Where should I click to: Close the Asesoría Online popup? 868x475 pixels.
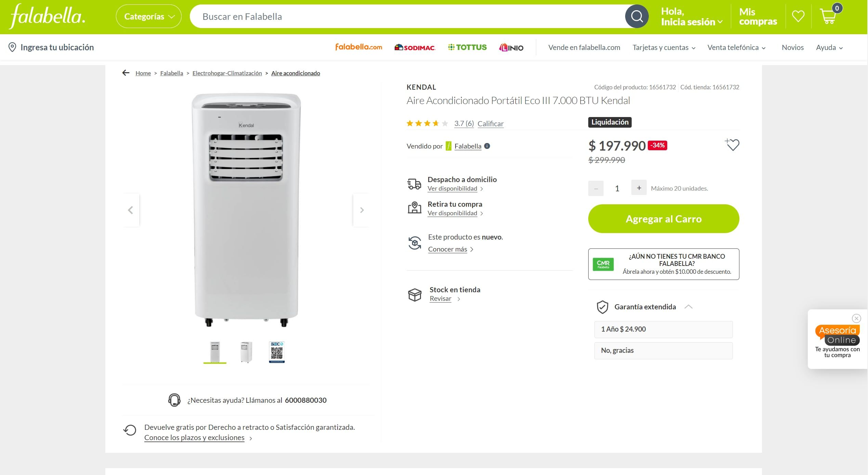tap(856, 319)
